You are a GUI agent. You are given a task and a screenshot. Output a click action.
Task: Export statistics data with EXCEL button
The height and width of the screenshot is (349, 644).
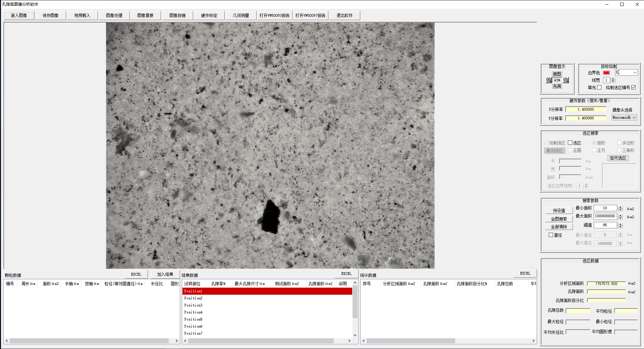click(525, 273)
